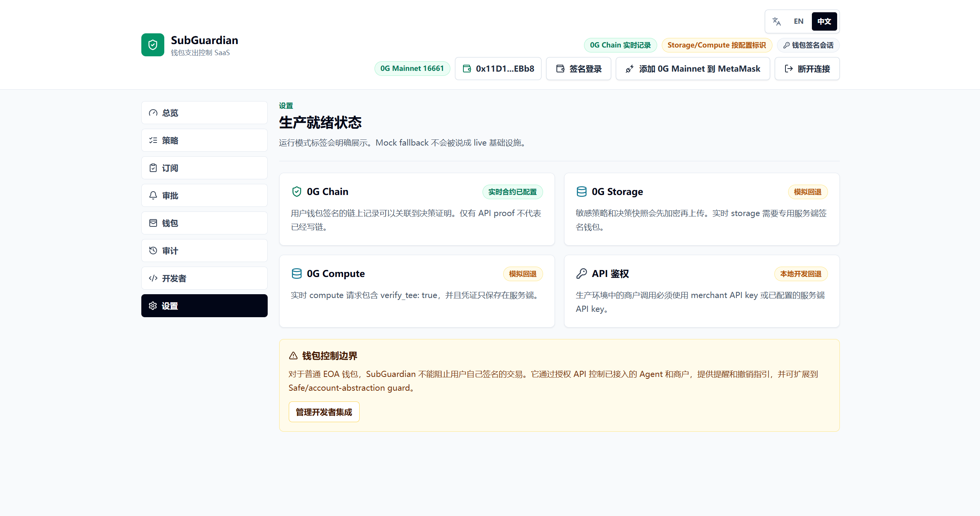Viewport: 980px width, 516px height.
Task: Click the translate language icon
Action: click(776, 21)
